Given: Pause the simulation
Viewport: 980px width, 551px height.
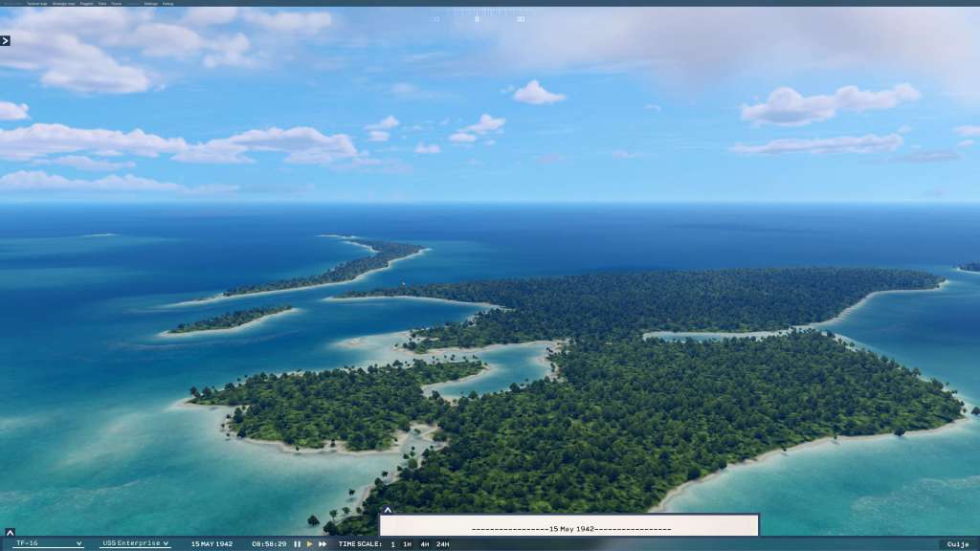Looking at the screenshot, I should click(297, 543).
